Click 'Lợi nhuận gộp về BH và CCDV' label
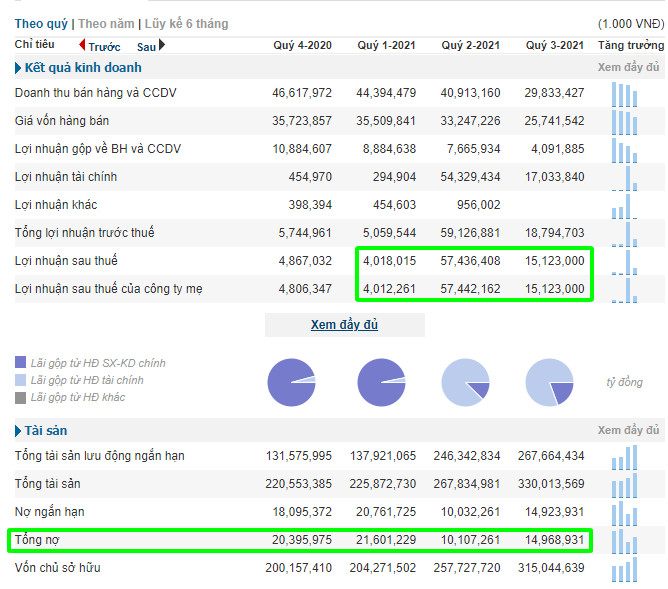The height and width of the screenshot is (589, 668). pos(98,149)
